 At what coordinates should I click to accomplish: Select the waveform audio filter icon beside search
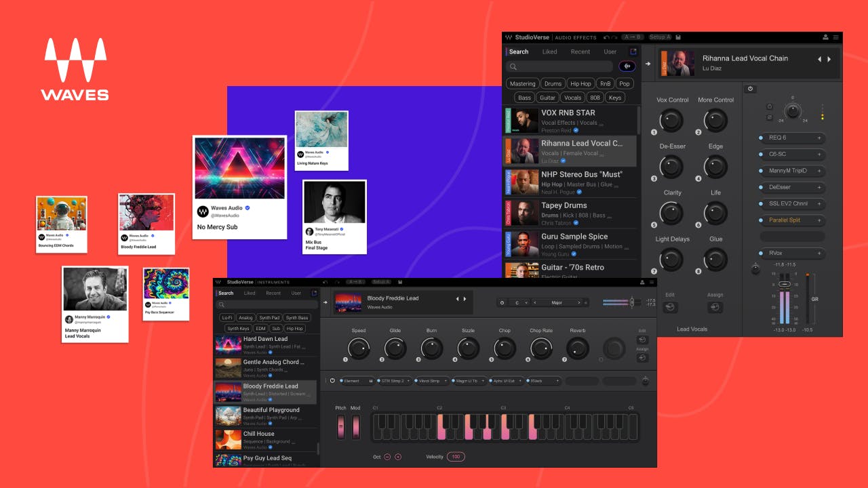coord(627,65)
